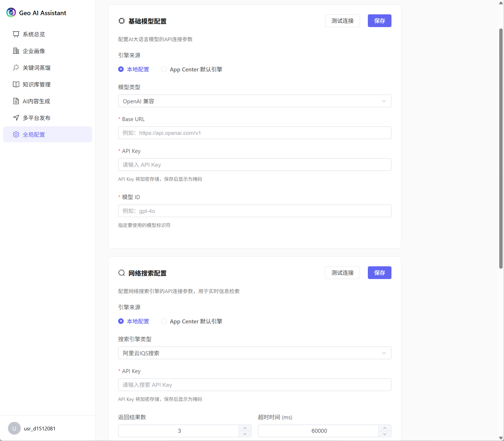The height and width of the screenshot is (441, 504).
Task: Go to 关键词蒸馏 page
Action: pos(48,68)
